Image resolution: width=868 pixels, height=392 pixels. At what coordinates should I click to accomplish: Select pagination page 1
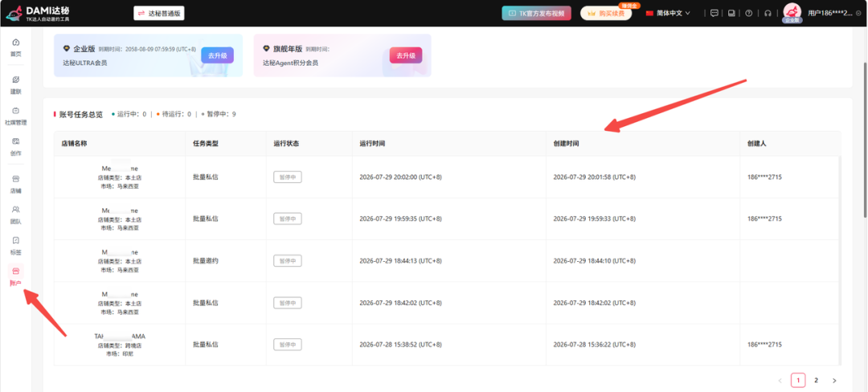point(798,381)
